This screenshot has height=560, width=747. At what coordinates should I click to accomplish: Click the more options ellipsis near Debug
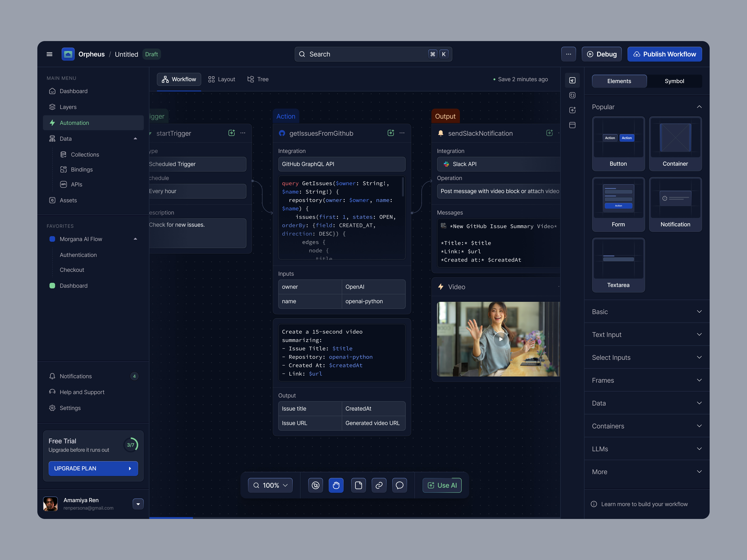569,54
